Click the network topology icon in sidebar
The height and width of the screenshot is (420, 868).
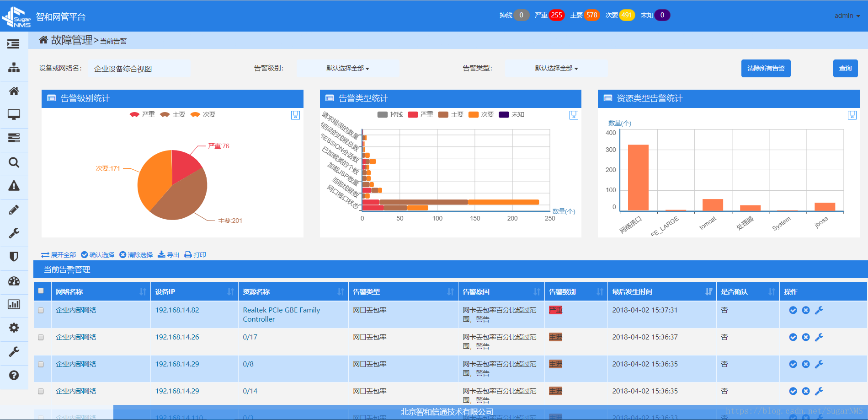click(14, 68)
